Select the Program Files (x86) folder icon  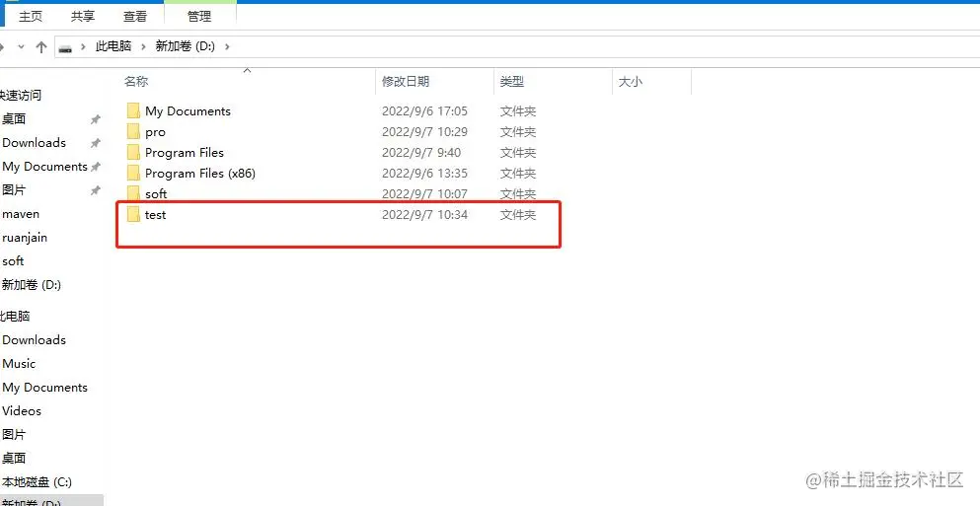point(133,173)
